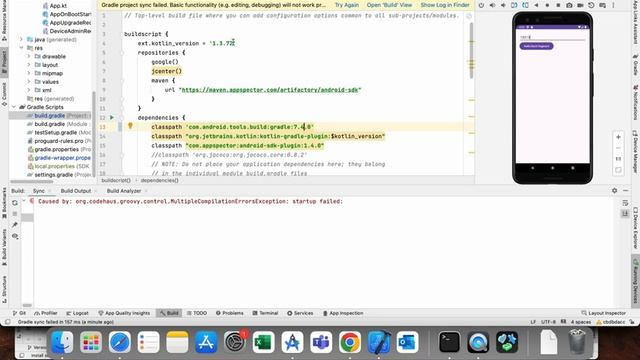This screenshot has width=640, height=360.
Task: Open the Layout Inspector tool
Action: point(603,313)
